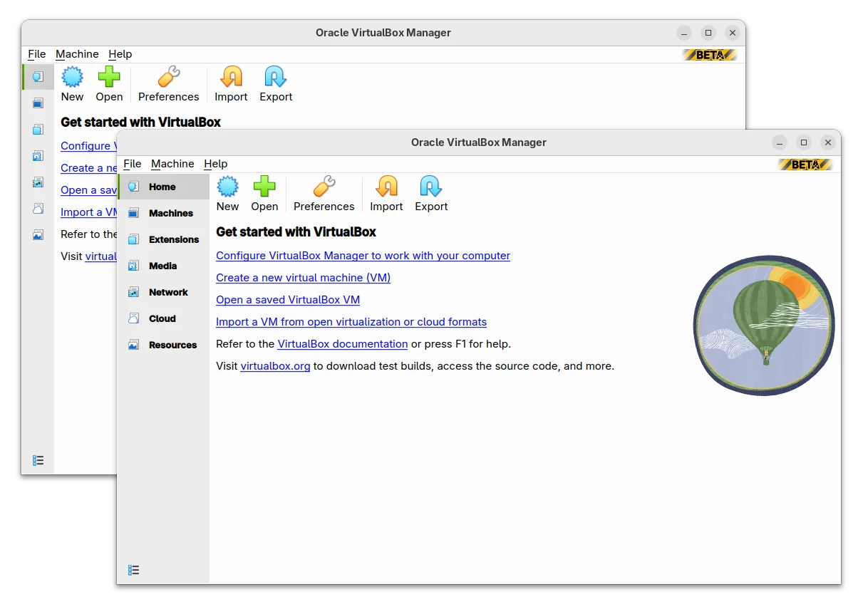This screenshot has width=868, height=614.
Task: Select Network in front window sidebar
Action: (164, 292)
